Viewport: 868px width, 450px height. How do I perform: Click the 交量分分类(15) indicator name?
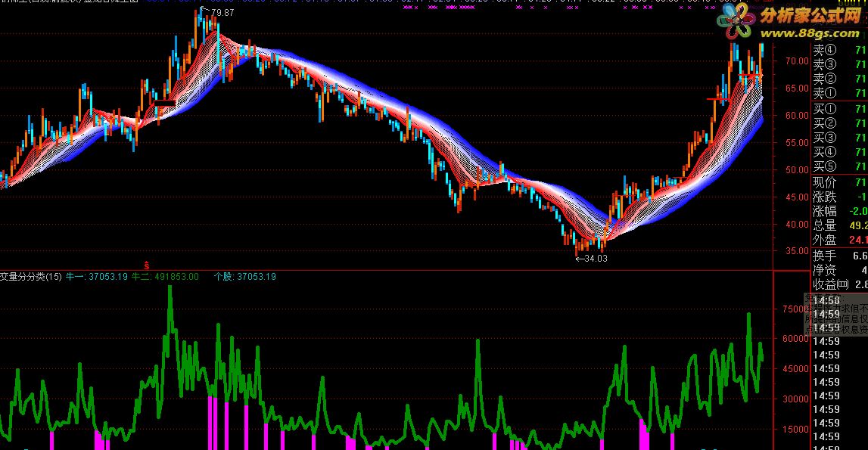tap(30, 276)
